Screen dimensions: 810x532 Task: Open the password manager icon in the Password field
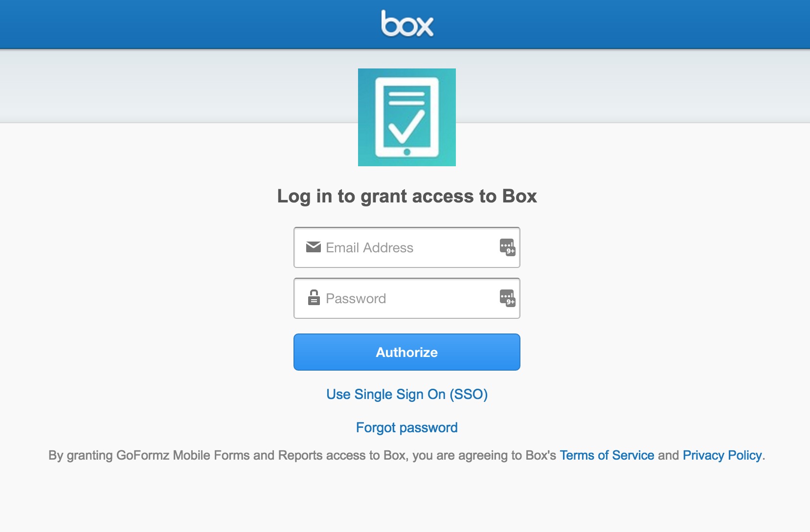(x=507, y=298)
